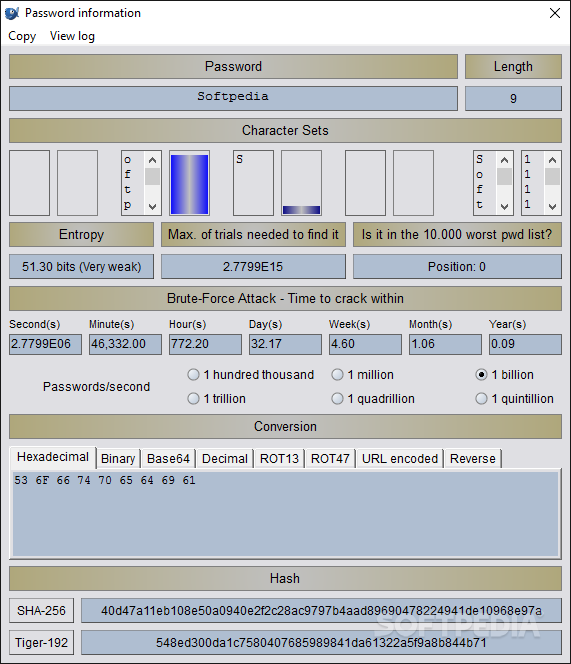
Task: Click the Tiger-192 hash value field
Action: 321,643
